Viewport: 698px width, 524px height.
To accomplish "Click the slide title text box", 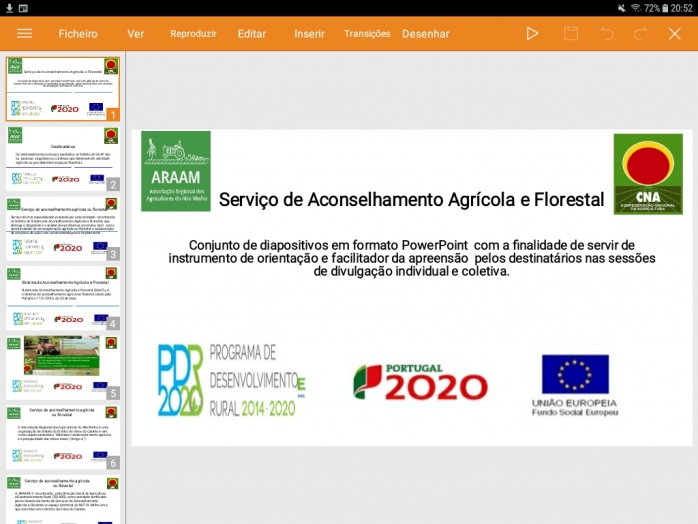I will (x=411, y=200).
